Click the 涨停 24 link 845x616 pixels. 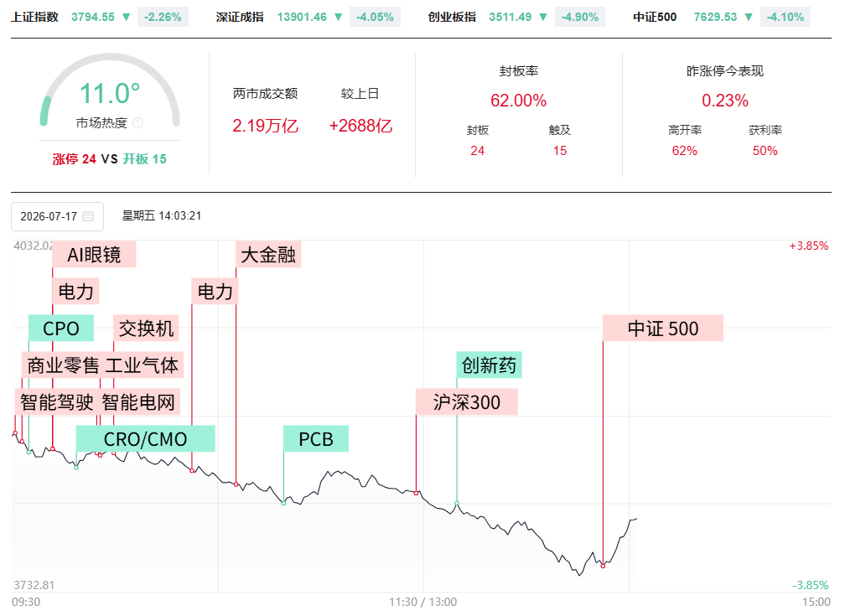click(x=75, y=159)
